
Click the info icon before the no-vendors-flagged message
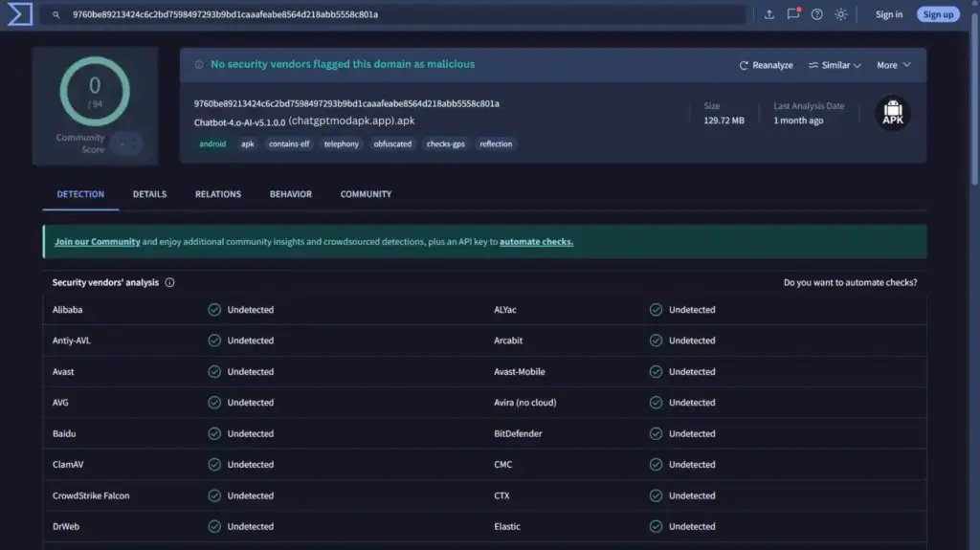[x=199, y=64]
